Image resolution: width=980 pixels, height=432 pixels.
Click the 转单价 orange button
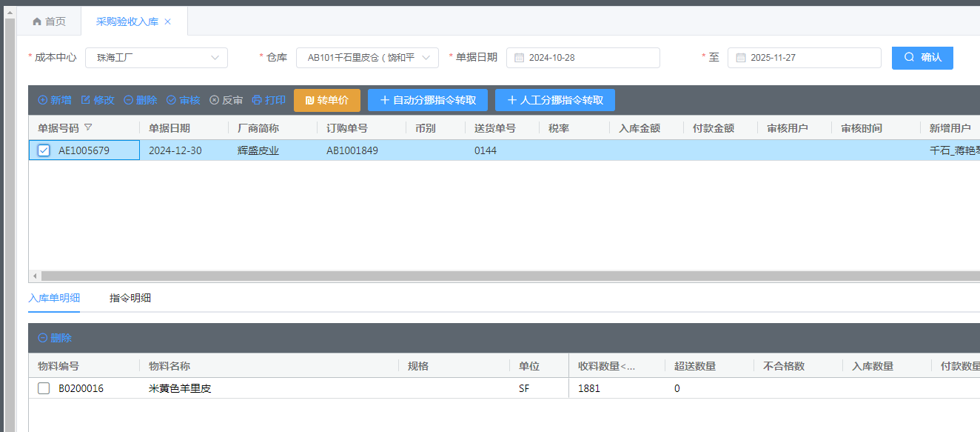point(326,100)
